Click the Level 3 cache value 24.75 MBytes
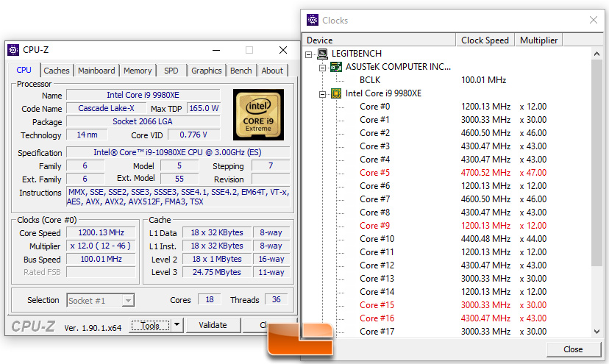 pos(217,272)
